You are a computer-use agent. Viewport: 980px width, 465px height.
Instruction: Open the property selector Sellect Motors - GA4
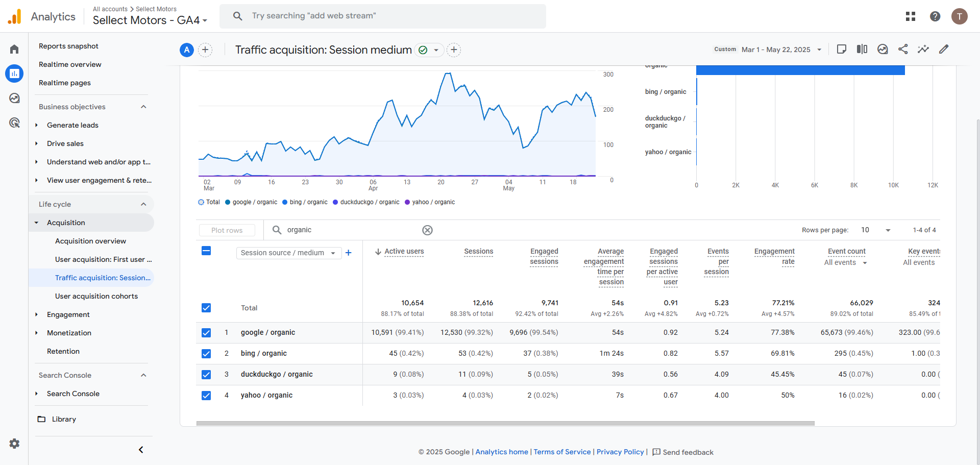[x=150, y=20]
